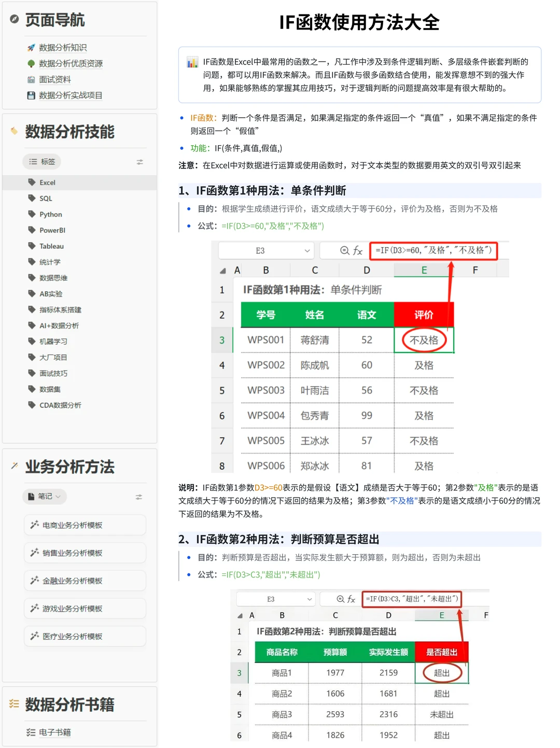Image resolution: width=560 pixels, height=748 pixels.
Task: Activate the 标签 view switcher pill
Action: pos(41,161)
